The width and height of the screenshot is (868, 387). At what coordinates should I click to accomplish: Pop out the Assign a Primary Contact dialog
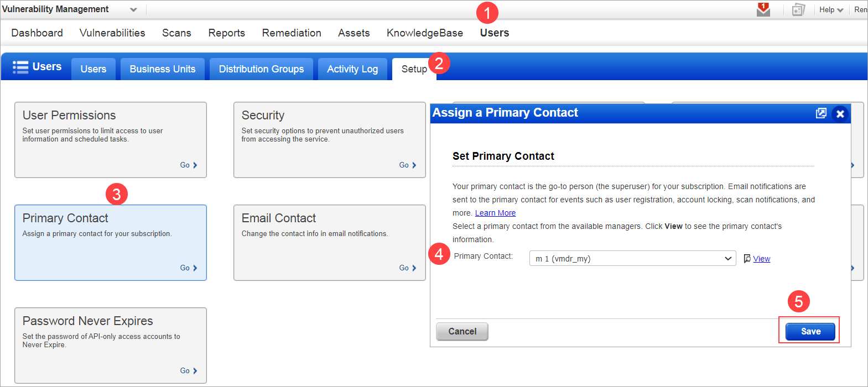[821, 113]
